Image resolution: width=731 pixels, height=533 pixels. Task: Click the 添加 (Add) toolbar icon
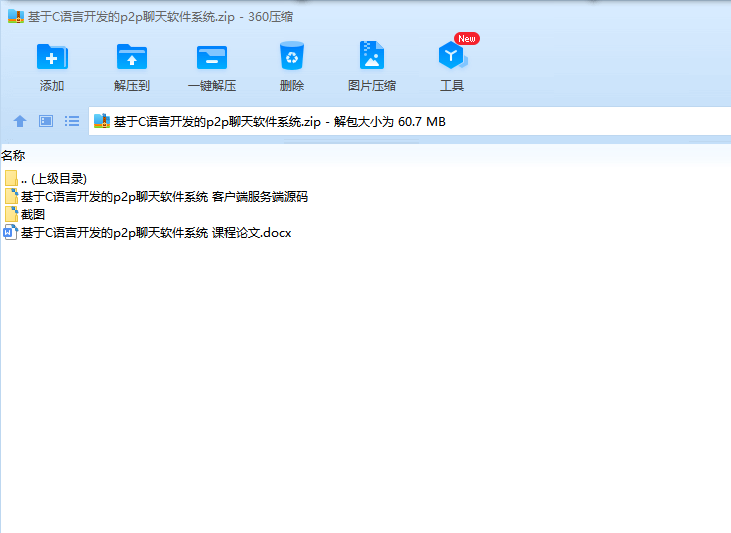tap(52, 57)
